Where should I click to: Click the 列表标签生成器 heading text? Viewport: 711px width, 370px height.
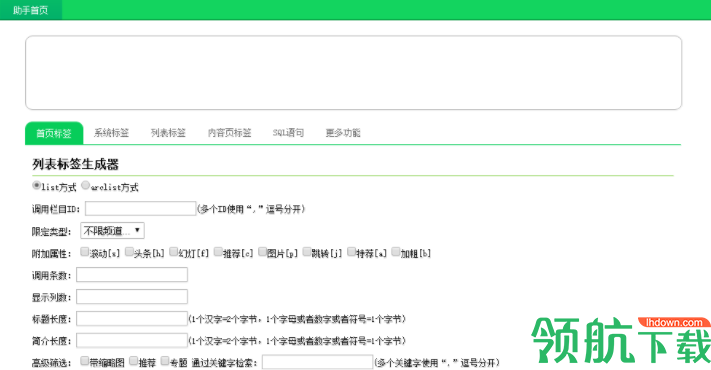pyautogui.click(x=75, y=164)
